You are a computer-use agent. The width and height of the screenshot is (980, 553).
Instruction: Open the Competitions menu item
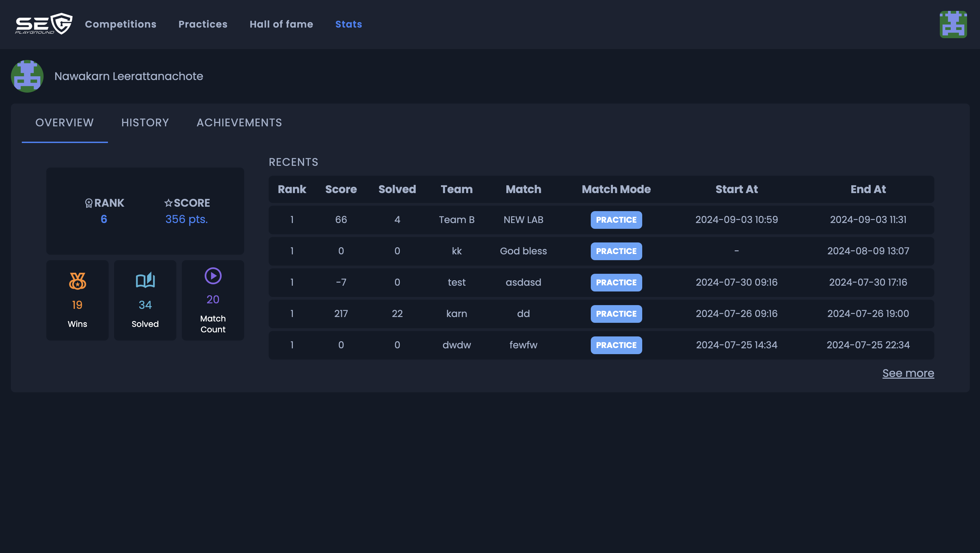pyautogui.click(x=120, y=24)
